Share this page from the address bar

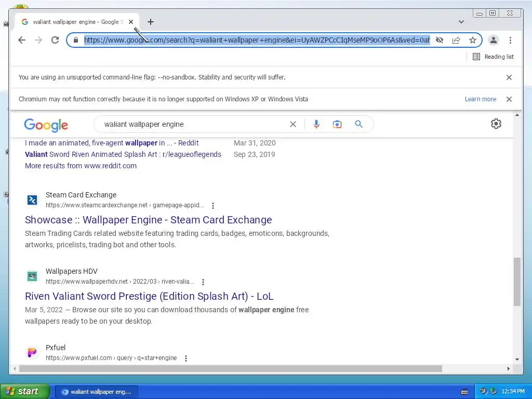pyautogui.click(x=456, y=40)
